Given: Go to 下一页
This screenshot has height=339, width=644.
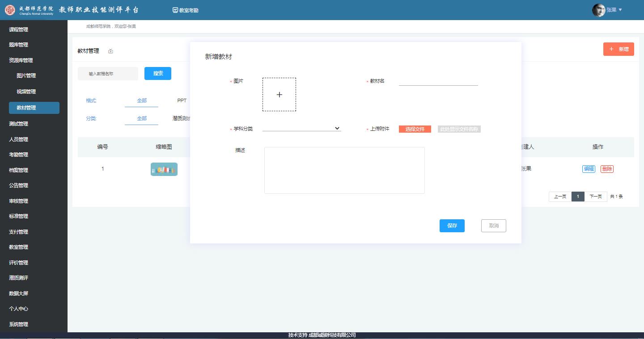Looking at the screenshot, I should click(595, 197).
